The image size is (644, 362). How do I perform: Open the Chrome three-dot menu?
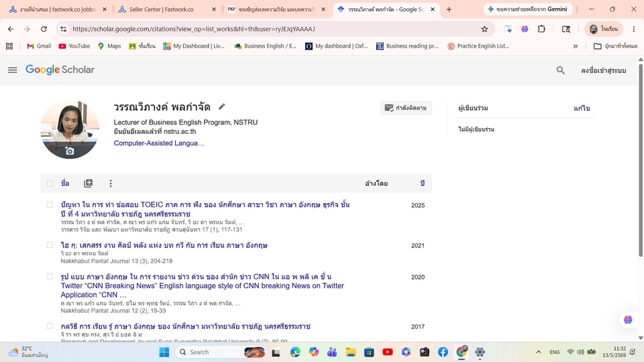tap(634, 29)
